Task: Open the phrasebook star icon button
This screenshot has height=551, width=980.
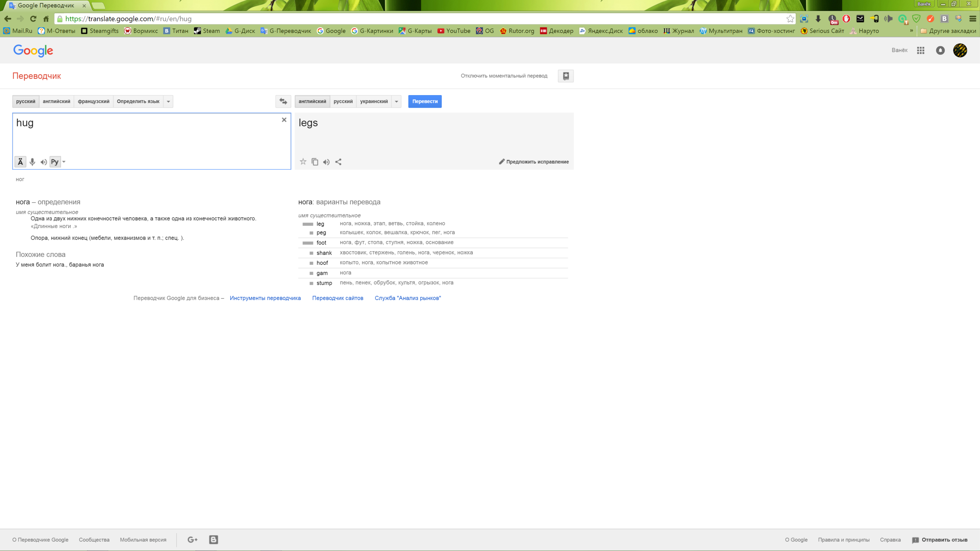Action: coord(566,76)
